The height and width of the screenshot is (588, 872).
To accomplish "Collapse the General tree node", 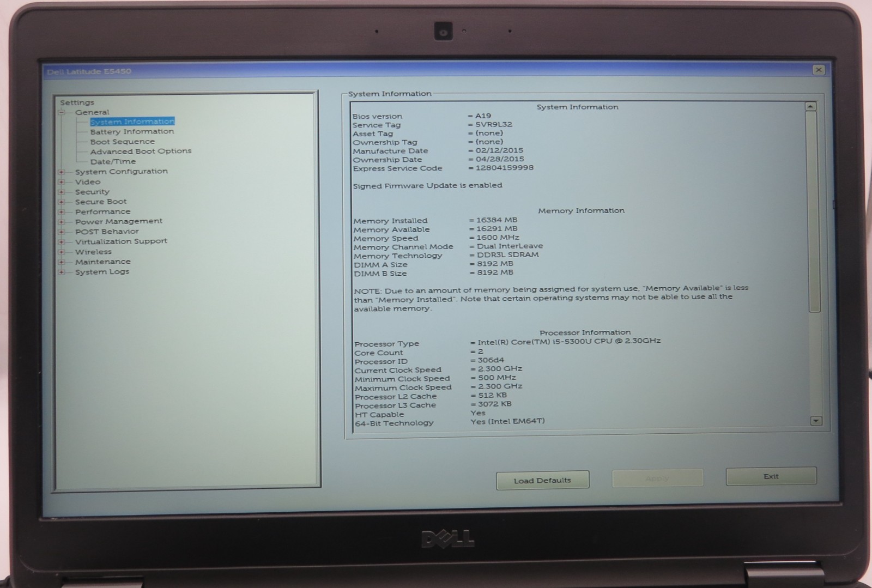I will click(x=62, y=112).
